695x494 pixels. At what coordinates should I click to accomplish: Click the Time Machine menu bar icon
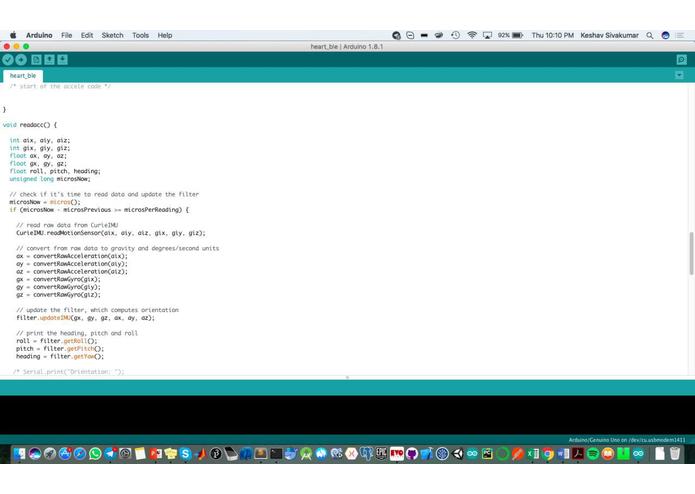455,35
